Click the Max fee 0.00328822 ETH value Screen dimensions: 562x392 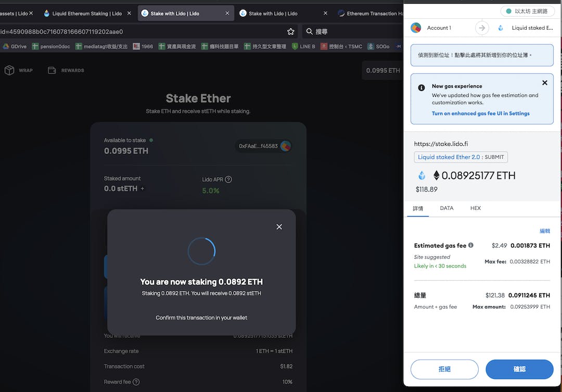point(530,262)
